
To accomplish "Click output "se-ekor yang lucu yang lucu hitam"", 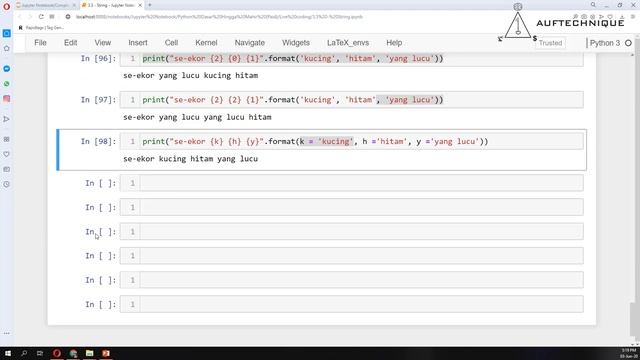I will click(197, 117).
